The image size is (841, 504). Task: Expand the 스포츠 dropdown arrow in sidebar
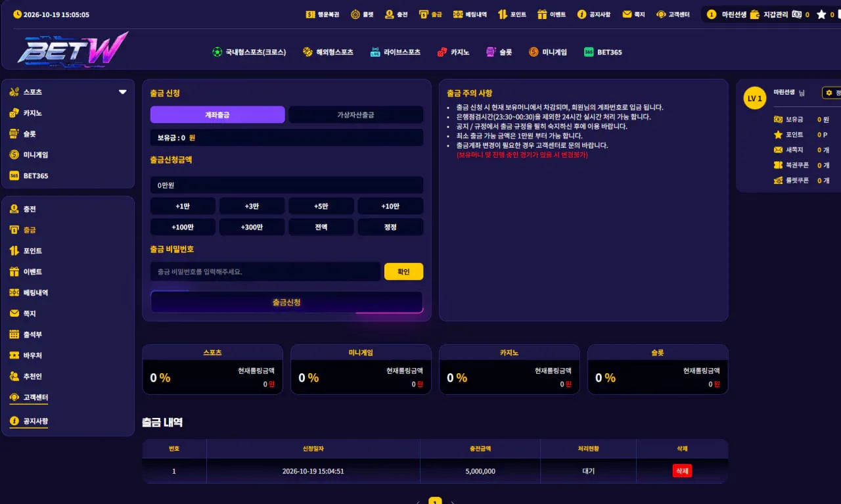[x=122, y=92]
